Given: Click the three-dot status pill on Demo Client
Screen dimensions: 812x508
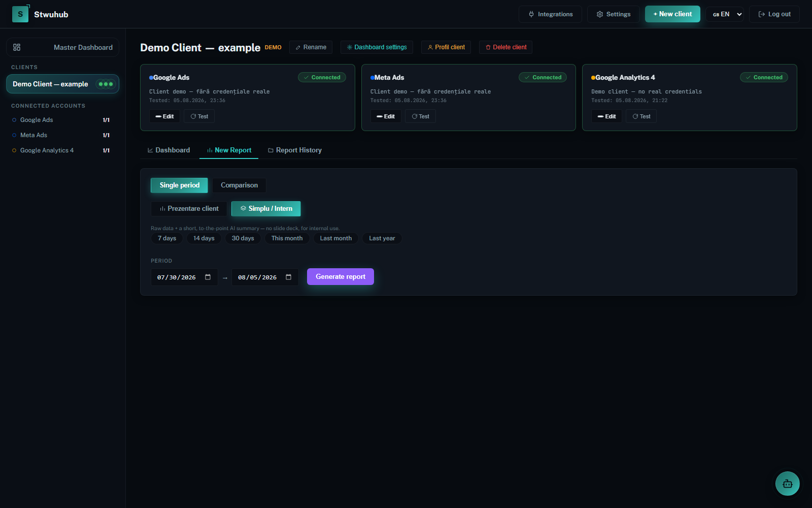Looking at the screenshot, I should 106,84.
